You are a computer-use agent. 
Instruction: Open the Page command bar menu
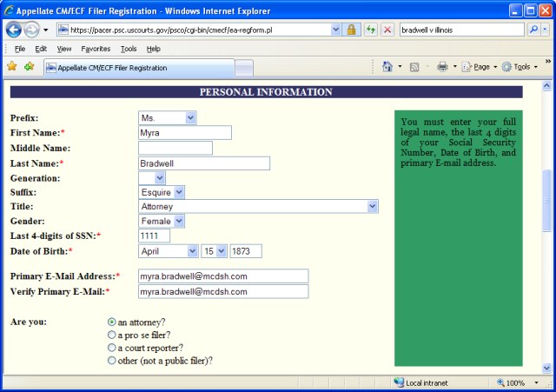tap(480, 67)
